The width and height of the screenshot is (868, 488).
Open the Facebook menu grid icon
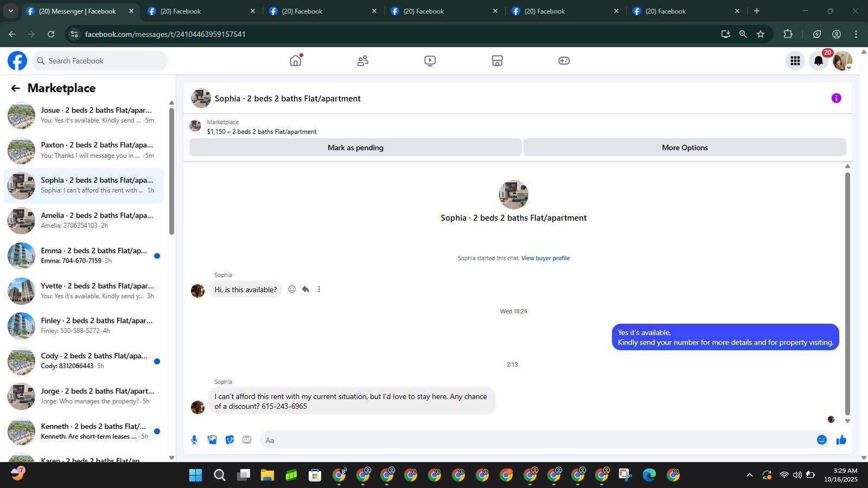[x=795, y=61]
